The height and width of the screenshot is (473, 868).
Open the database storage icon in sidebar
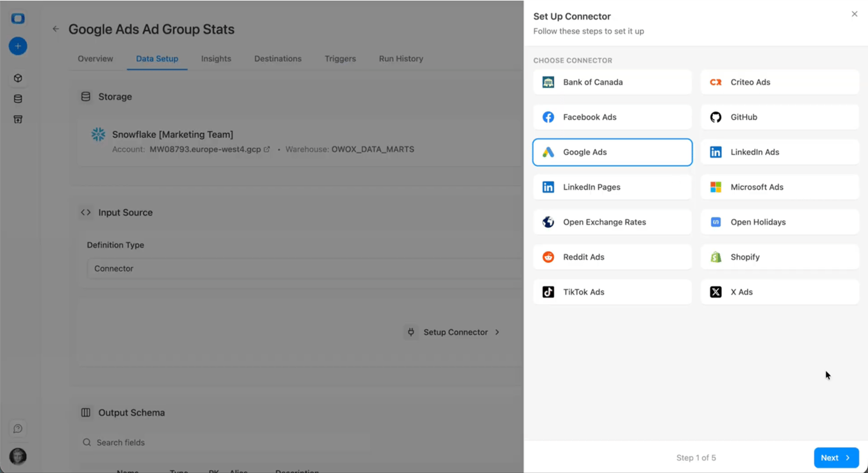point(18,99)
